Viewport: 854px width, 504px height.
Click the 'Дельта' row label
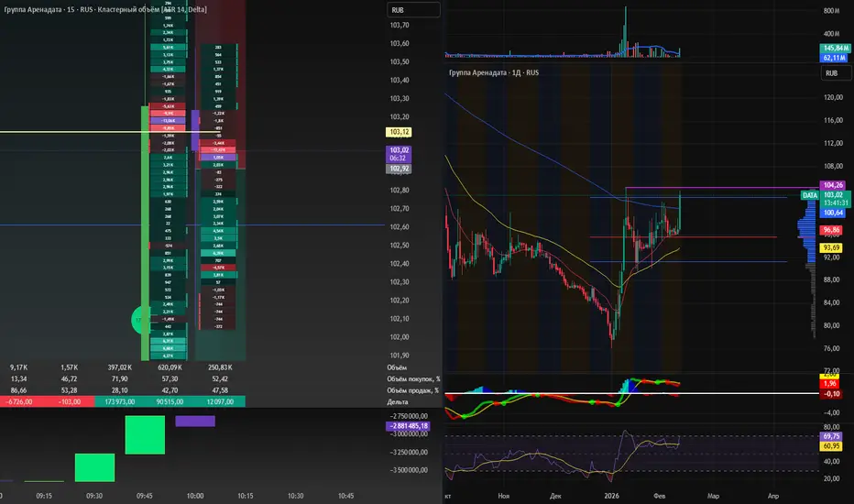(397, 402)
